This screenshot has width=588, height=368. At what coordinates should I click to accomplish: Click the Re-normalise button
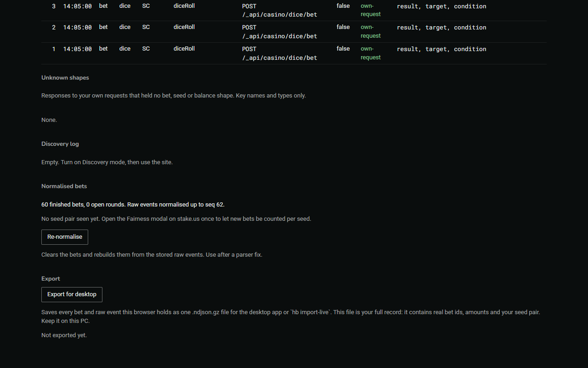[x=65, y=237]
